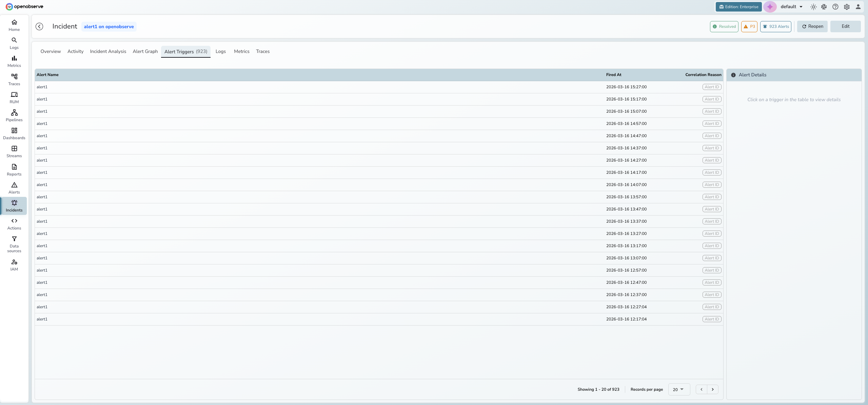Open the settings gear icon
Image resolution: width=868 pixels, height=405 pixels.
click(x=847, y=7)
